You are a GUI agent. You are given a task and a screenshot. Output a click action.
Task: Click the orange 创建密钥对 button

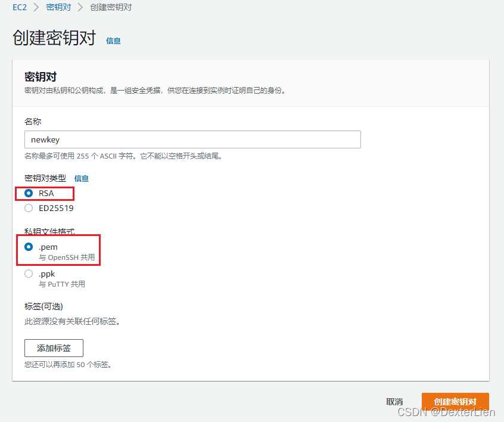coord(455,402)
